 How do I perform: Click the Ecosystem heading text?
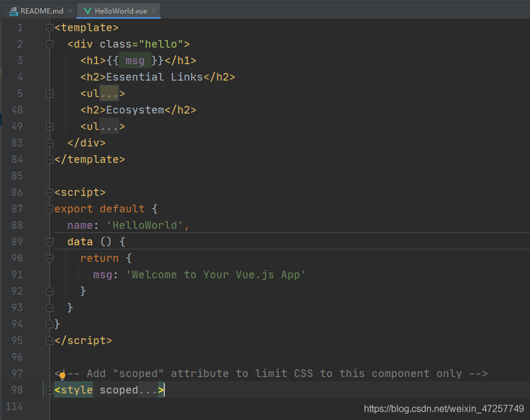tap(135, 110)
